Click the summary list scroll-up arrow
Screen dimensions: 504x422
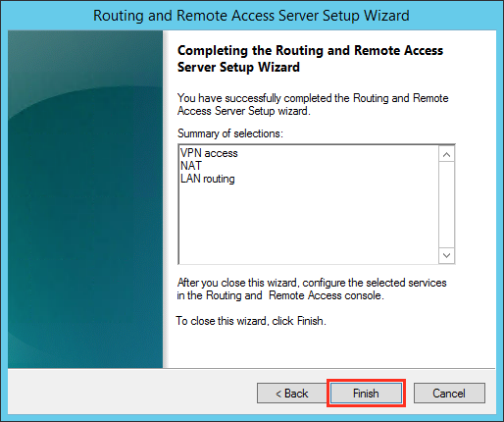click(446, 154)
